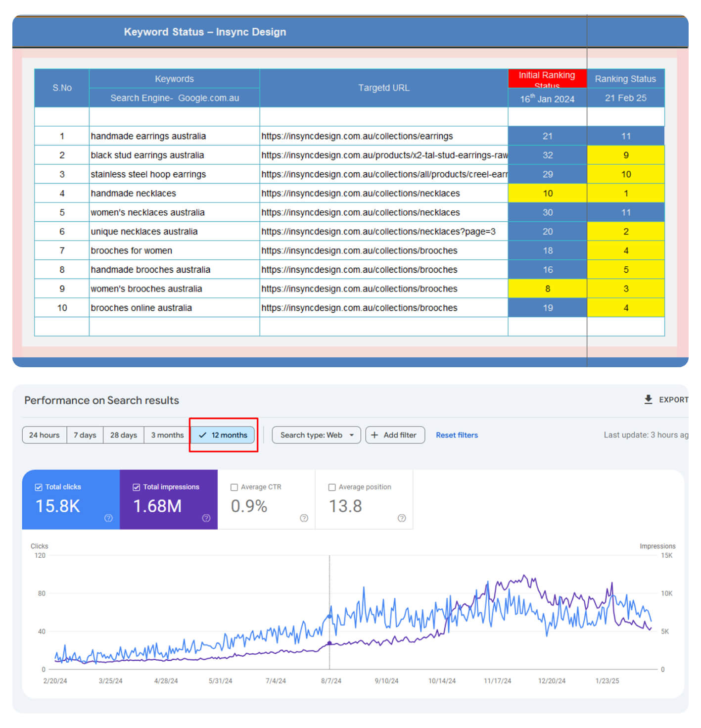Click the Reset filters link

point(457,435)
